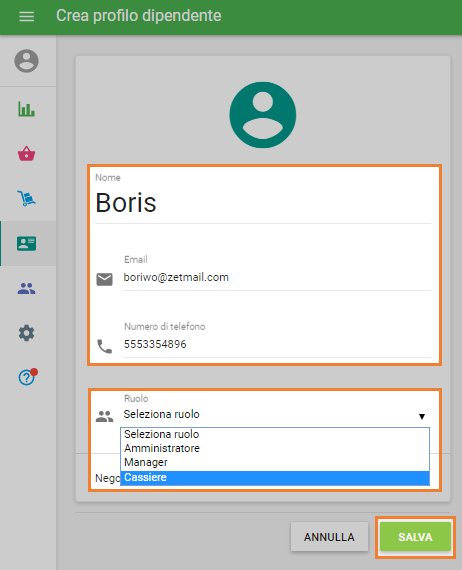Click the large teal employee avatar
This screenshot has width=462, height=570.
click(x=263, y=115)
